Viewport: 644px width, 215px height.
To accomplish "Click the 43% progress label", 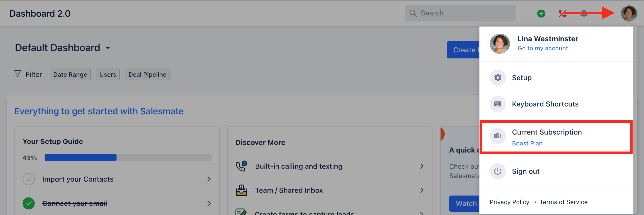I will (30, 158).
